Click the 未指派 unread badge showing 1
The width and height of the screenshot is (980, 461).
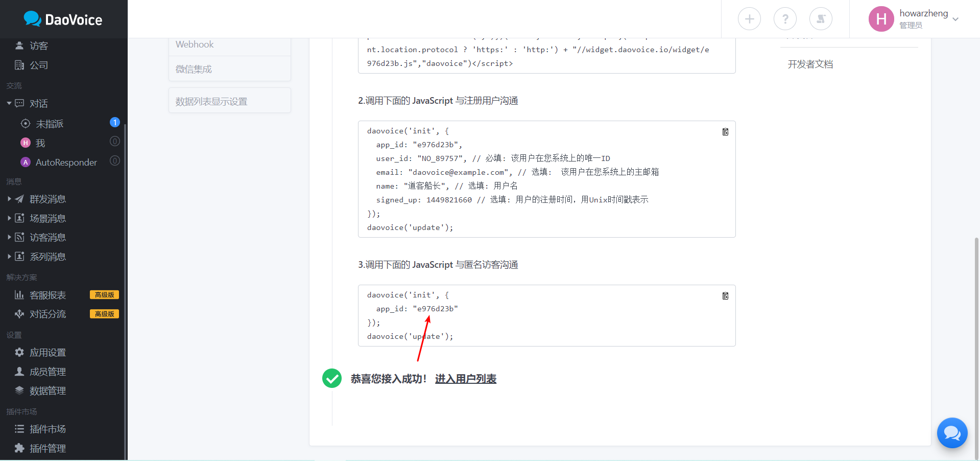click(115, 122)
